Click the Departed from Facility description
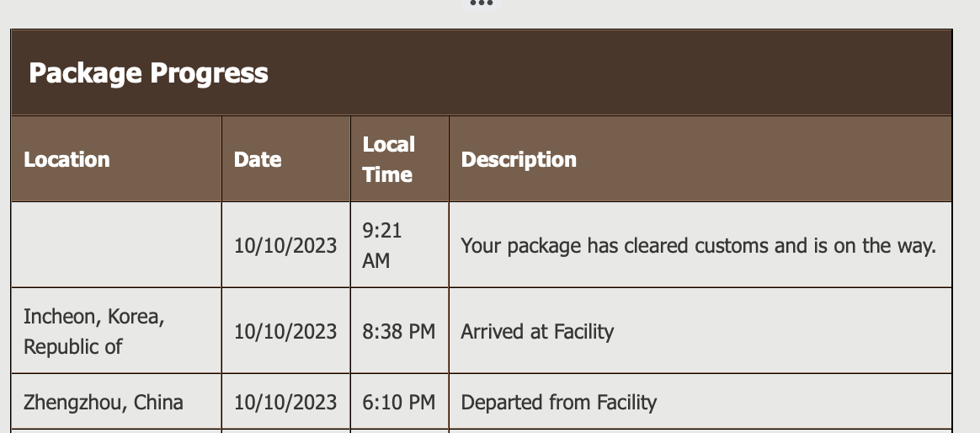 [558, 403]
